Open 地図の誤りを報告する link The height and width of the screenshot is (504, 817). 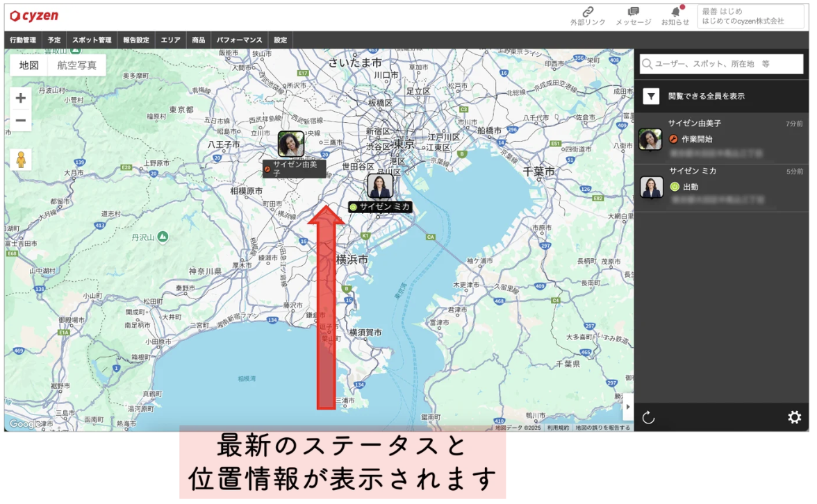coord(603,428)
